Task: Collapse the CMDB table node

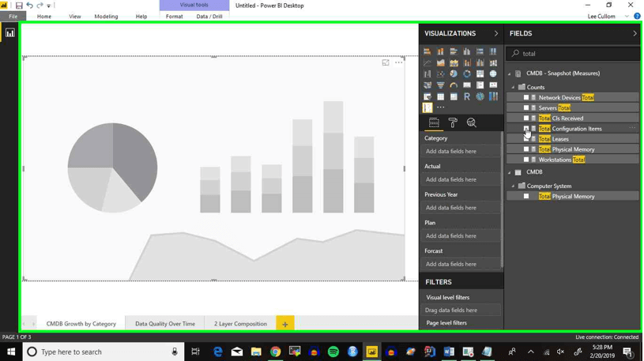Action: pyautogui.click(x=510, y=172)
